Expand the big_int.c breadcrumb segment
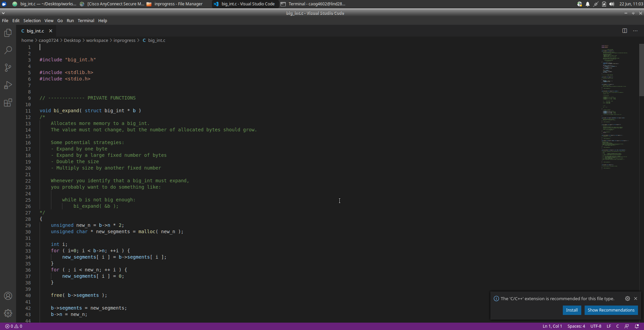 pyautogui.click(x=154, y=40)
